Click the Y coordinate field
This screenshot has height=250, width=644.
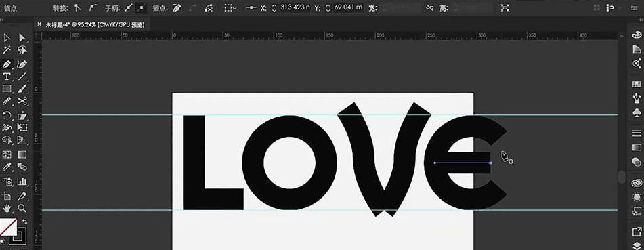348,7
